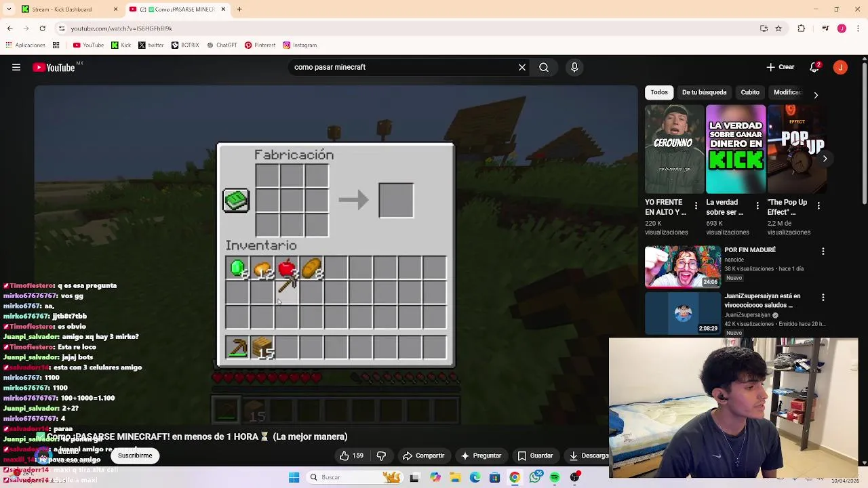Open Microsoft Edge from taskbar
The height and width of the screenshot is (488, 868).
475,477
